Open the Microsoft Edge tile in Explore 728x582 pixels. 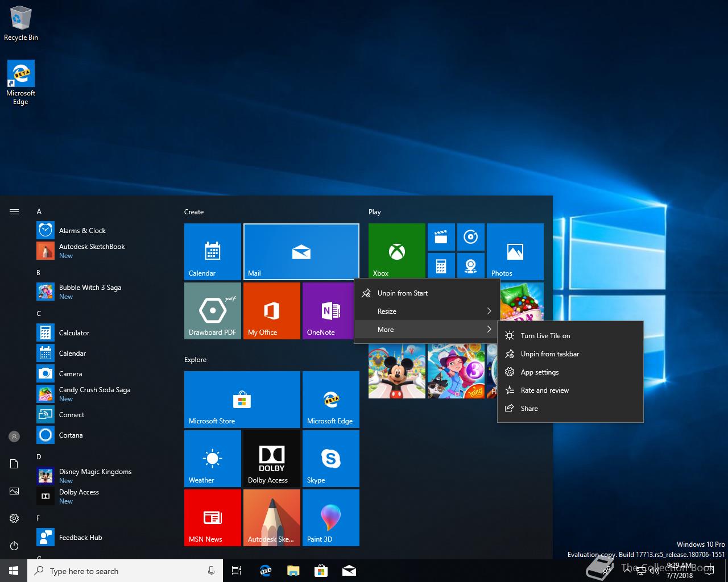tap(331, 400)
